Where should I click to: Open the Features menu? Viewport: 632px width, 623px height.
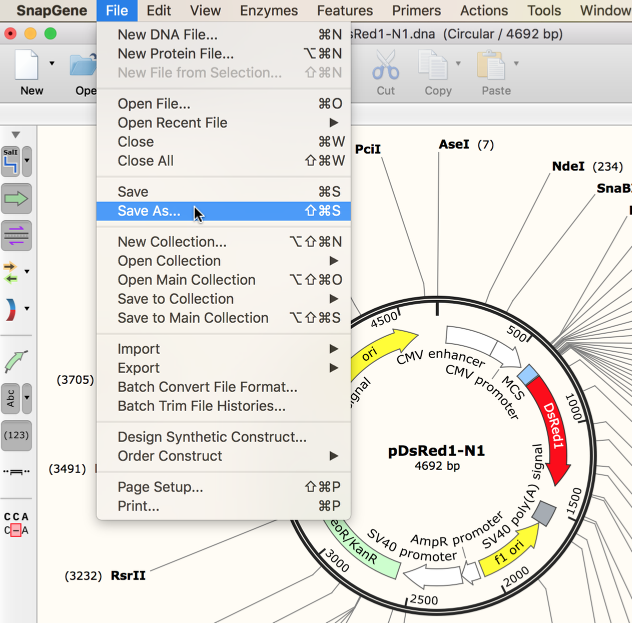click(345, 10)
